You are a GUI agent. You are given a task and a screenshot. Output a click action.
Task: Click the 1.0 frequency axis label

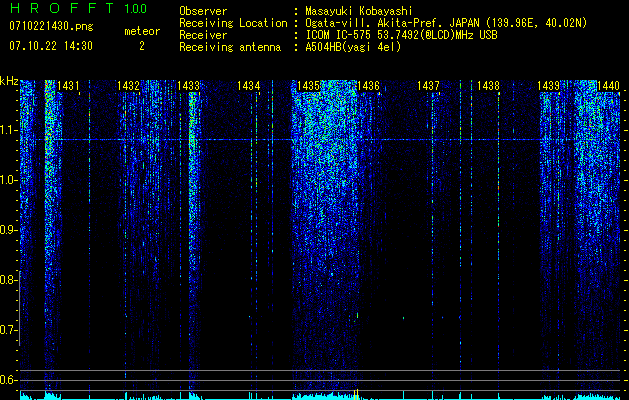tap(8, 181)
